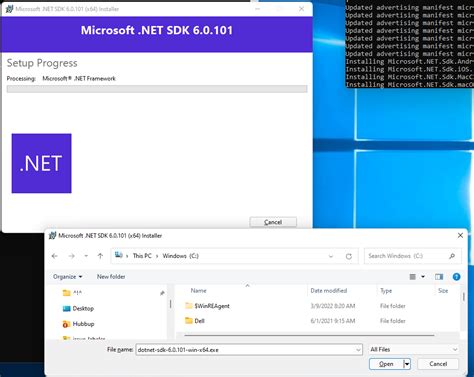474x377 pixels.
Task: Refresh the folder view
Action: coord(349,256)
